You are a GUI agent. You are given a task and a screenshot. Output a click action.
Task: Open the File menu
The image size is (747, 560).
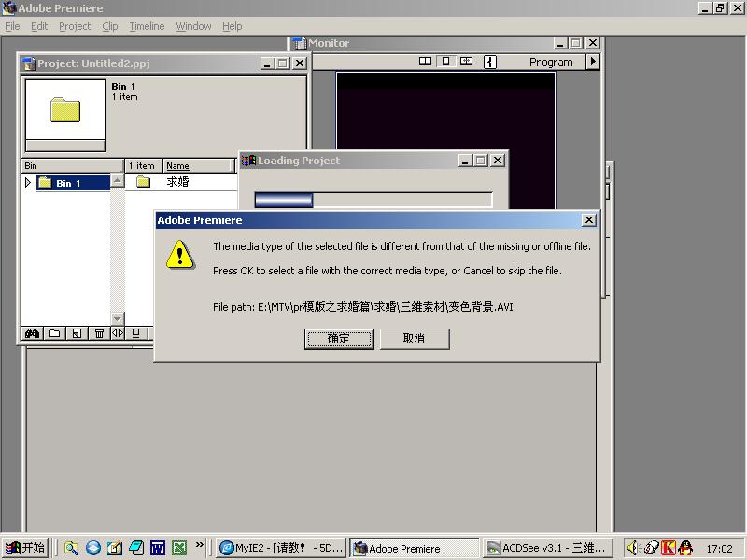click(x=12, y=26)
